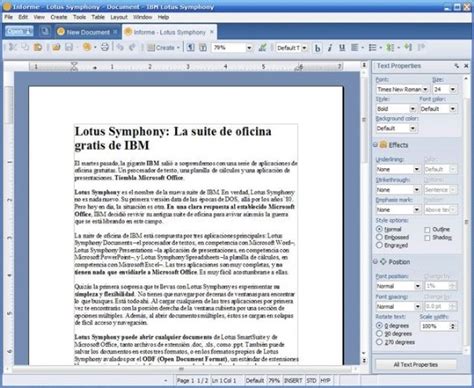Click the Save floppy disk icon
This screenshot has width=474, height=388.
point(69,47)
